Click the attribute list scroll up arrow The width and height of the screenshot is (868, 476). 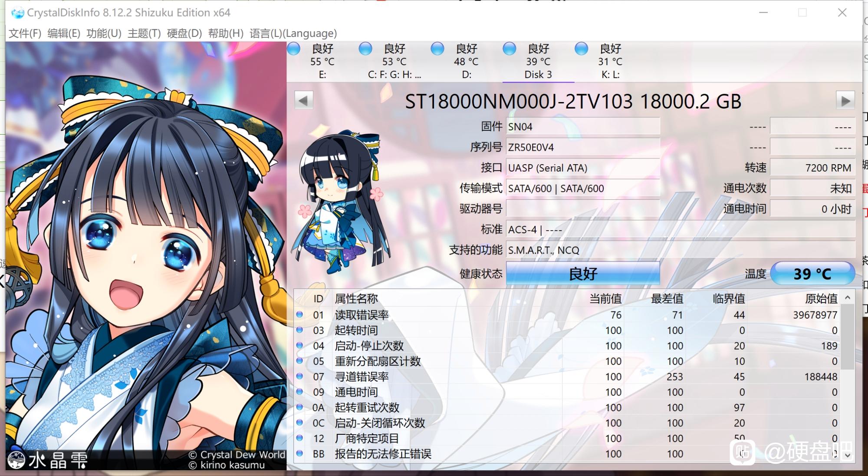click(848, 298)
